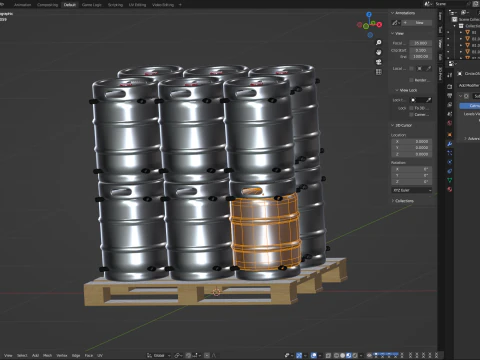Open the Particles properties tab icon
The image size is (480, 360).
[450, 153]
